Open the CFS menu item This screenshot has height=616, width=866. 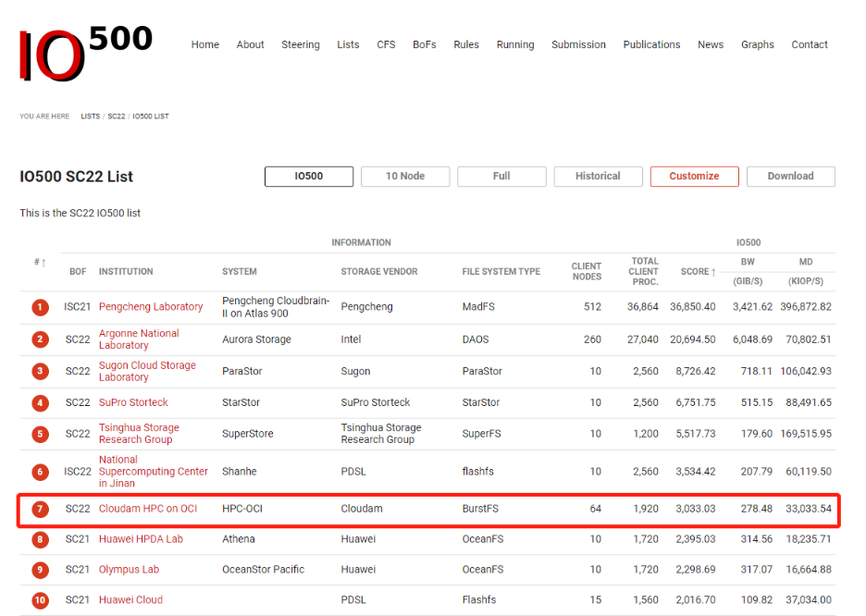click(x=386, y=44)
